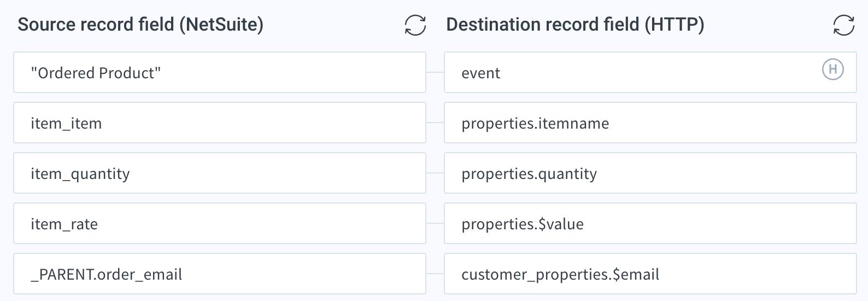Edit the properties.itemname destination field
Viewport: 868px width, 301px height.
click(650, 123)
